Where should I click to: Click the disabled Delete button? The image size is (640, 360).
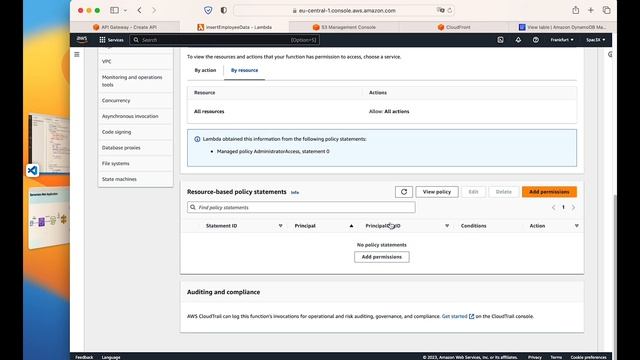504,192
